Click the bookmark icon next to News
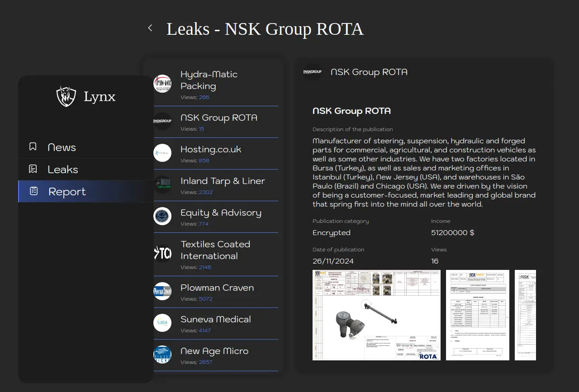Screen dimensions: 579x392 click(x=33, y=147)
